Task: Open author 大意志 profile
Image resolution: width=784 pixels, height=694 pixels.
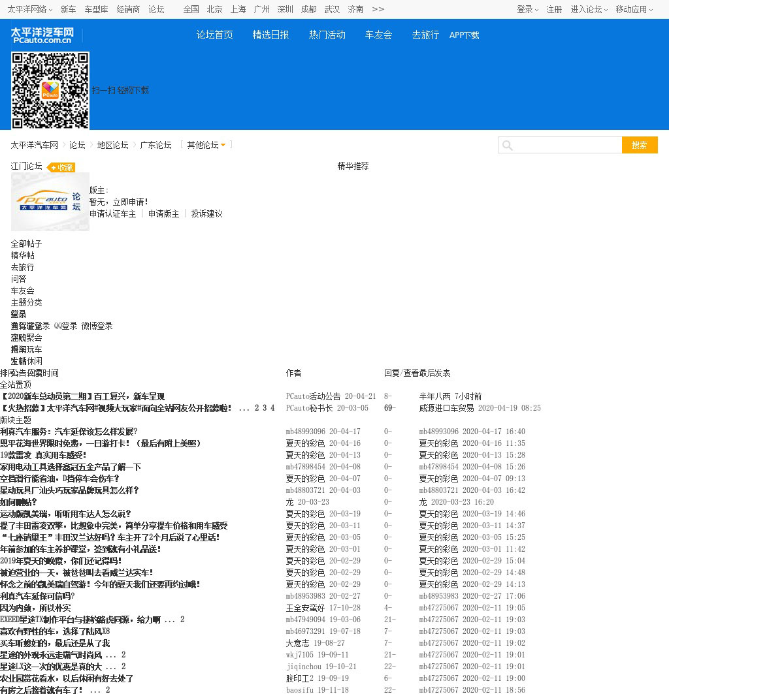Action: pyautogui.click(x=298, y=643)
